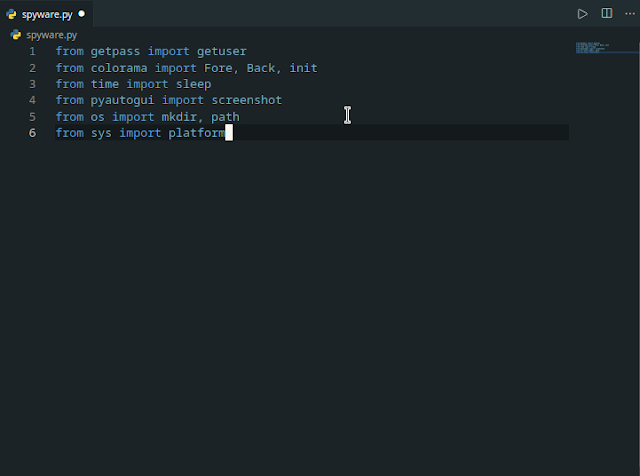Click line number 5 in the gutter
The height and width of the screenshot is (476, 640).
coord(32,117)
